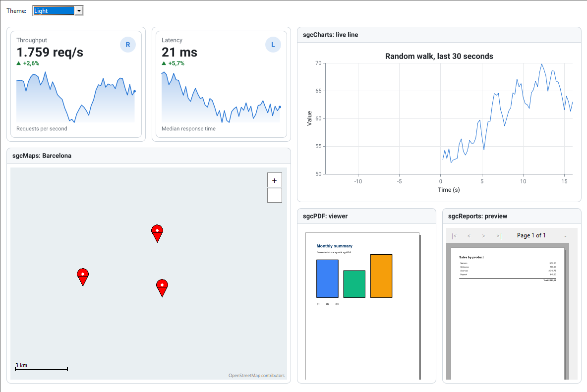This screenshot has width=587, height=392.
Task: Go to first report page
Action: pos(454,236)
